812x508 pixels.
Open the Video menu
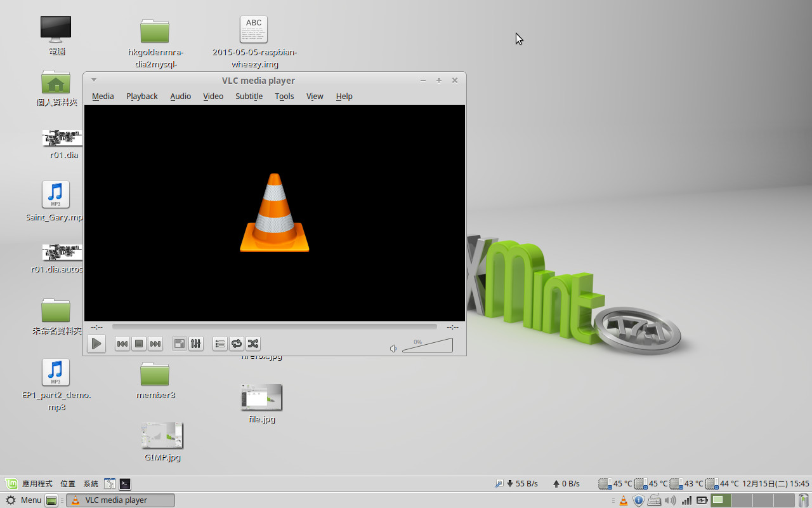point(213,97)
